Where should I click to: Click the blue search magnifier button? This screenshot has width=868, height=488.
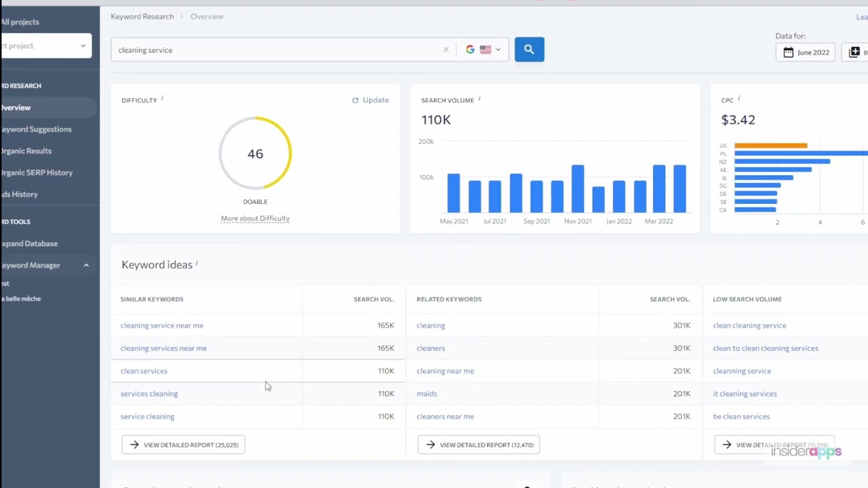point(529,49)
